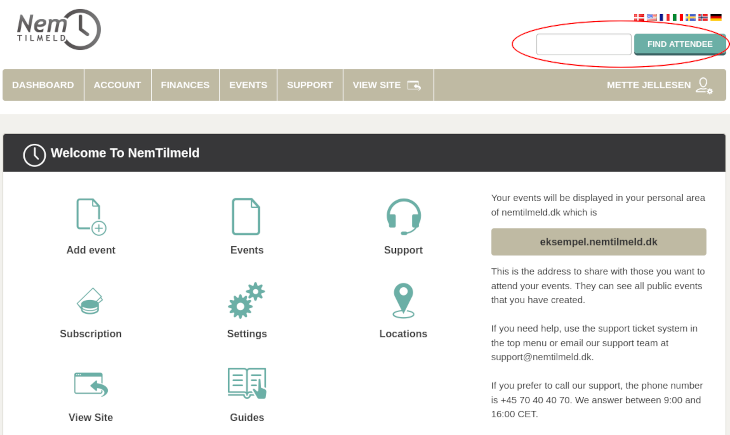
Task: Open the Support menu in navigation bar
Action: click(310, 85)
